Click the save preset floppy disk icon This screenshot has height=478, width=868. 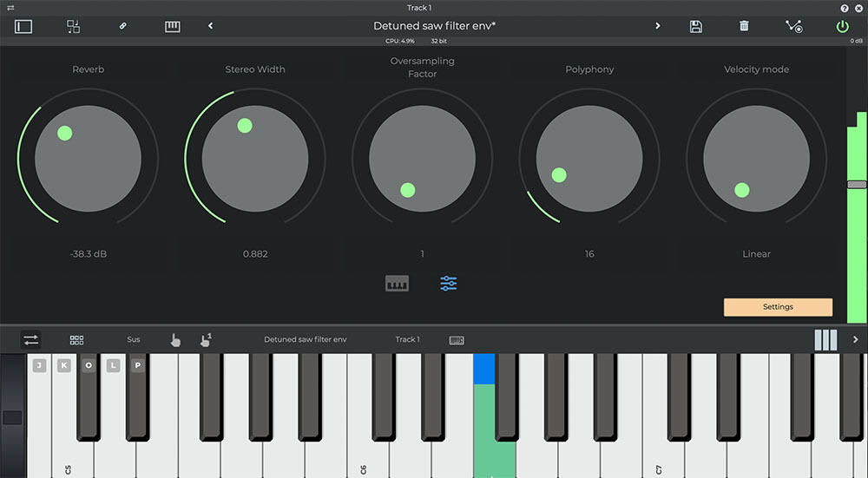[695, 26]
